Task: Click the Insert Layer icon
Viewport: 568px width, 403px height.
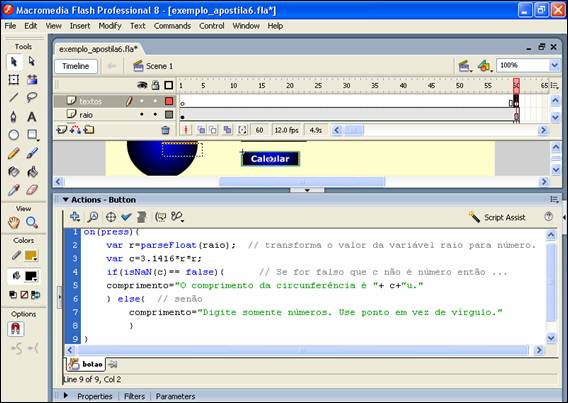Action: click(x=62, y=130)
